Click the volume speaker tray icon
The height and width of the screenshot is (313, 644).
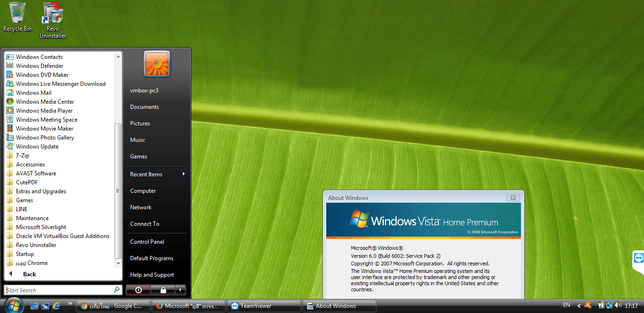click(618, 305)
